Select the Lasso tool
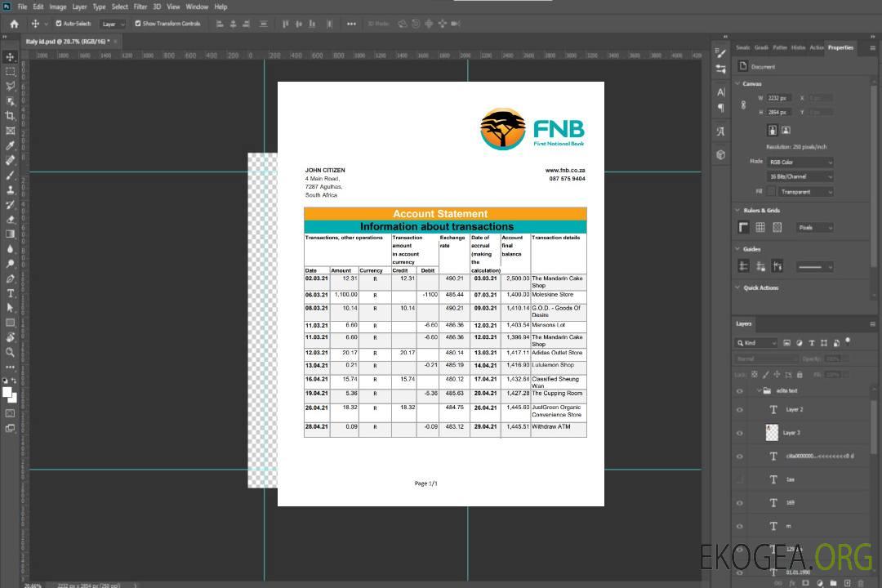This screenshot has width=882, height=588. tap(10, 86)
